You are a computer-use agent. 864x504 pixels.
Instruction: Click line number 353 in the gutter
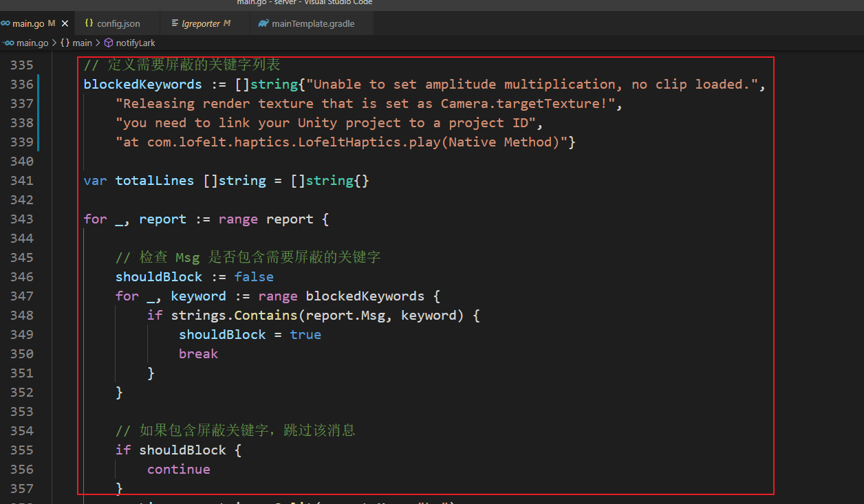[22, 412]
